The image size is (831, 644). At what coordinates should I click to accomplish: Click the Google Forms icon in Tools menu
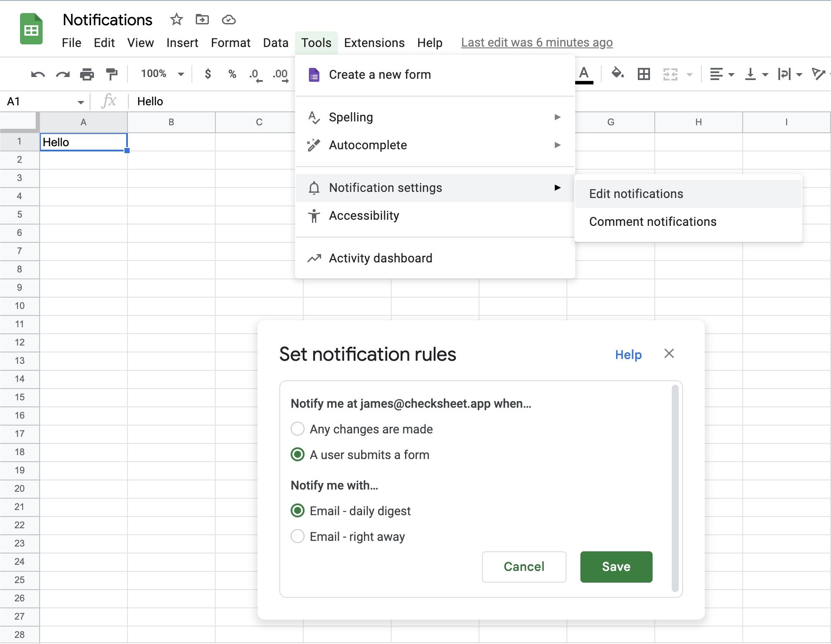(x=314, y=75)
